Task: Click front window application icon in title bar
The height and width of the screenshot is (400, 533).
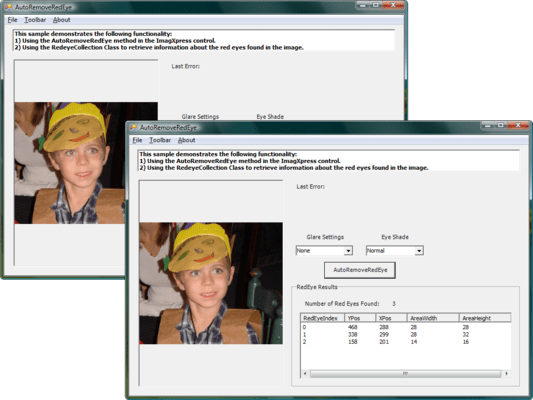Action: click(133, 127)
